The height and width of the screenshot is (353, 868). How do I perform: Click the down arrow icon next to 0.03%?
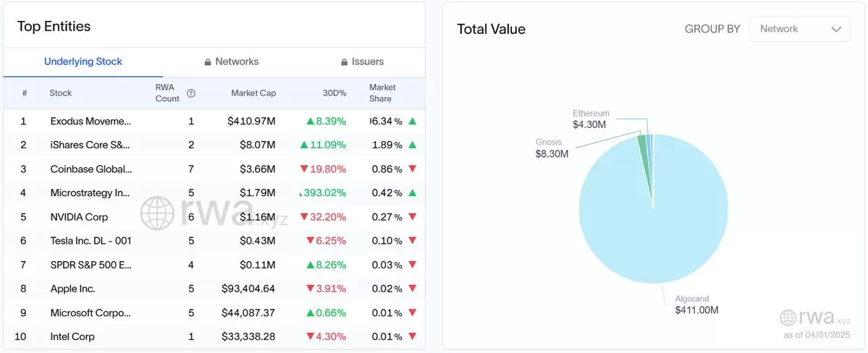pos(412,265)
